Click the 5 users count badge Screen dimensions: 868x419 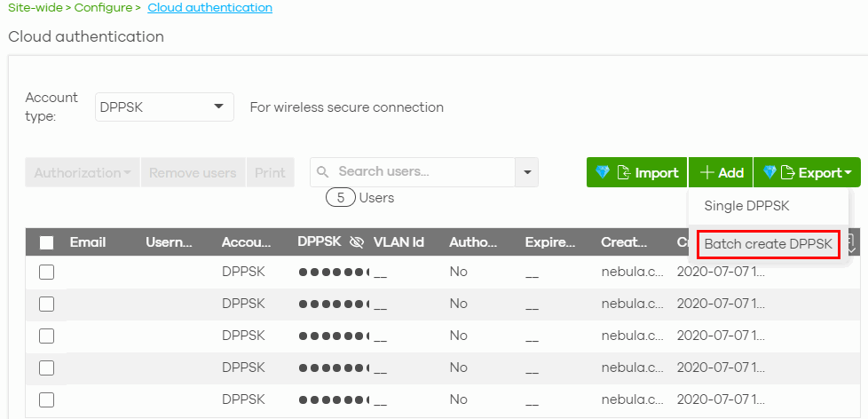pos(341,198)
